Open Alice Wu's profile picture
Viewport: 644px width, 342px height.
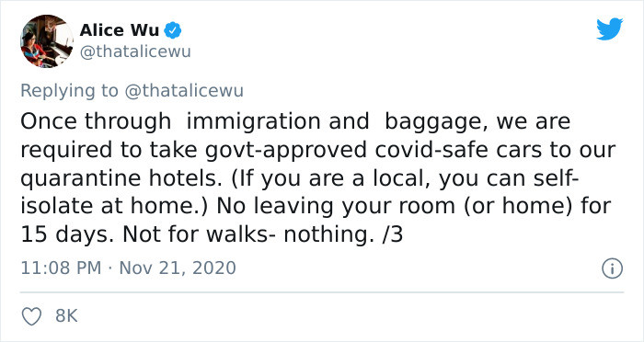coord(47,41)
